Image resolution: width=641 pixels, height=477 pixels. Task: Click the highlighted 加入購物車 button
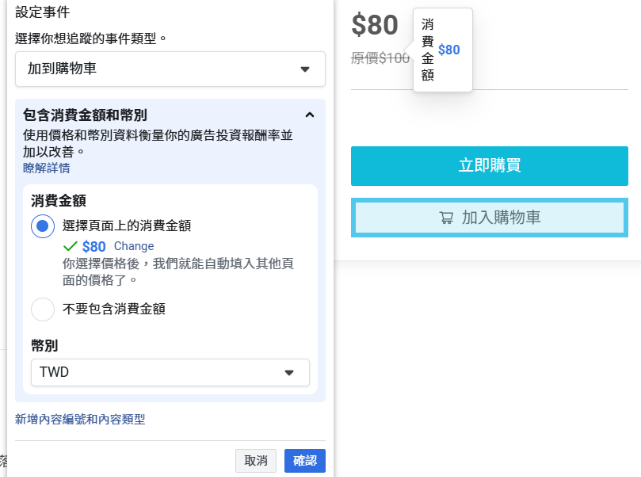point(489,217)
